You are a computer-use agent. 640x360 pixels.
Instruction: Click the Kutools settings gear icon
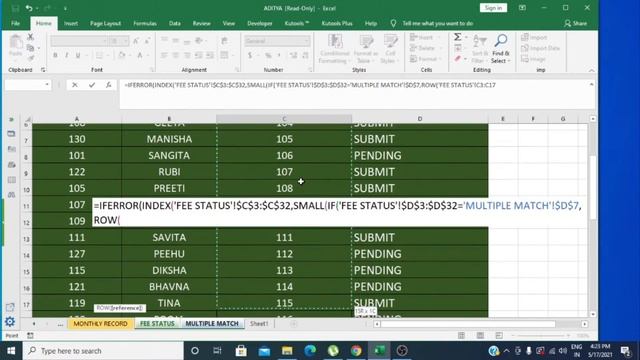[10, 322]
